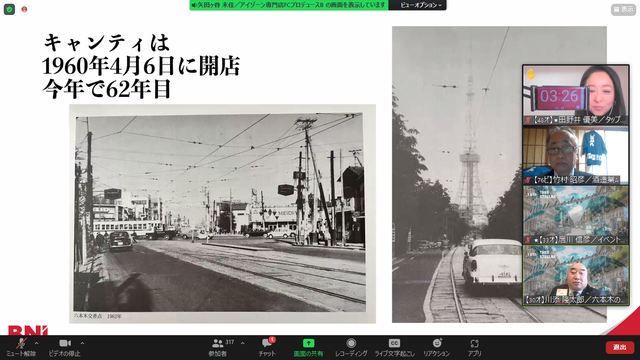Viewport: 640px width, 360px height.
Task: Click the red recording indicator icon
Action: tap(24, 9)
